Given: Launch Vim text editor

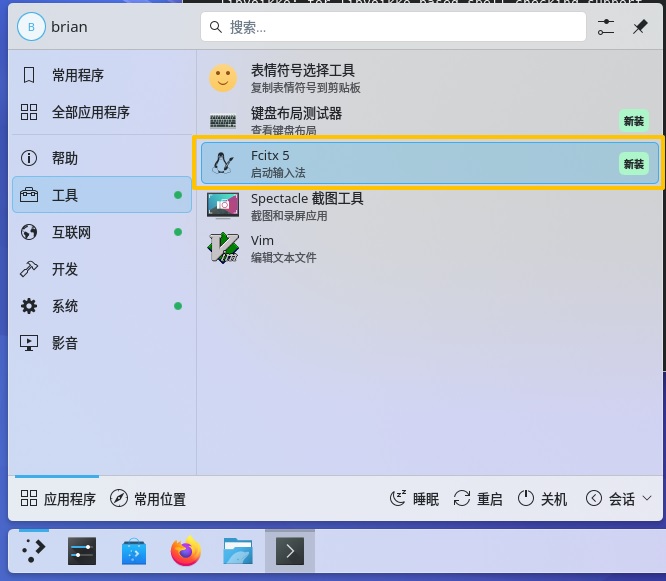Looking at the screenshot, I should point(430,248).
